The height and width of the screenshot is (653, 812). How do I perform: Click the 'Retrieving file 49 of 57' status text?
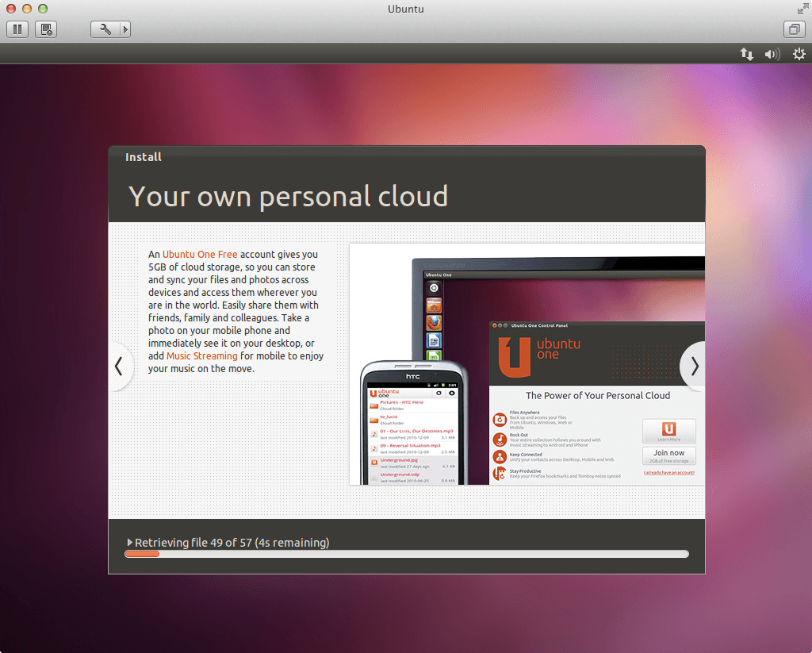pyautogui.click(x=232, y=543)
